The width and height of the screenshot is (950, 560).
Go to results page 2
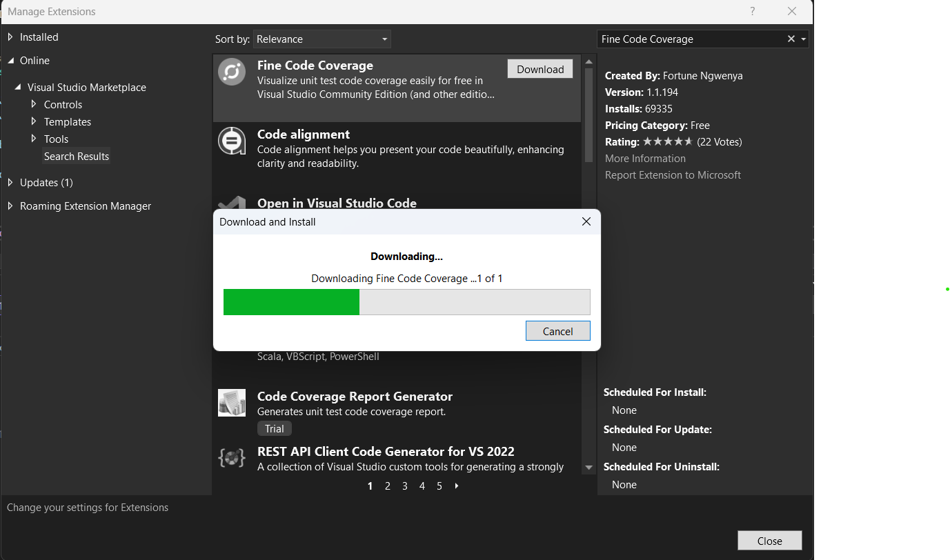tap(388, 486)
